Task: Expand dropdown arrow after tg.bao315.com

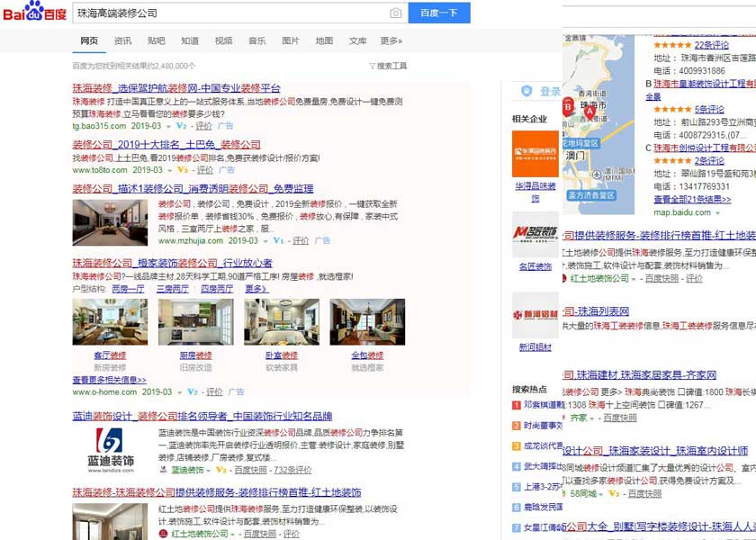Action: (169, 126)
